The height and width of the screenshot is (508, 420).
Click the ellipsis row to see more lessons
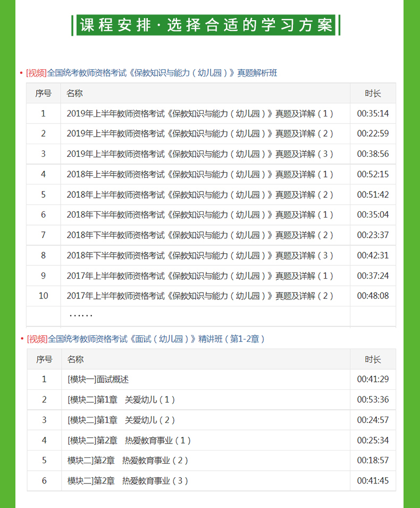coord(81,316)
